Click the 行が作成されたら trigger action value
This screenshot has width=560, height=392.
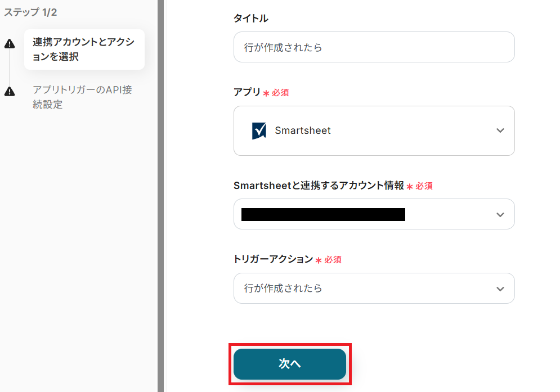coord(283,289)
